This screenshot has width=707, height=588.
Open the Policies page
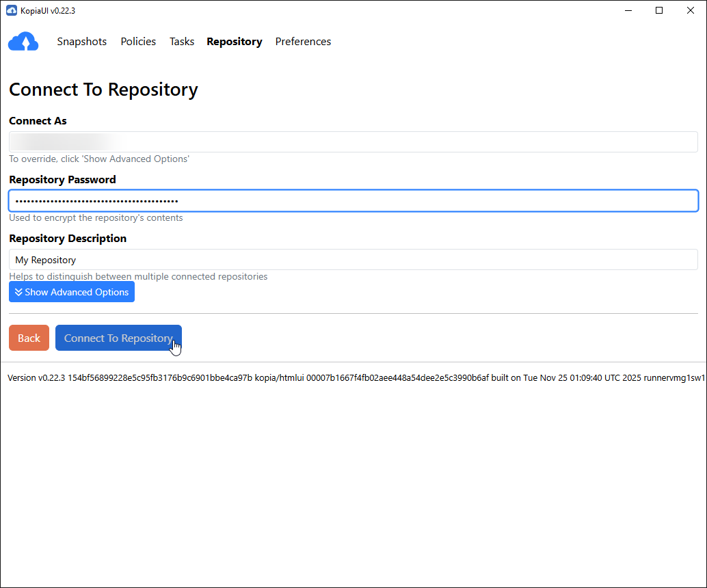(x=138, y=42)
